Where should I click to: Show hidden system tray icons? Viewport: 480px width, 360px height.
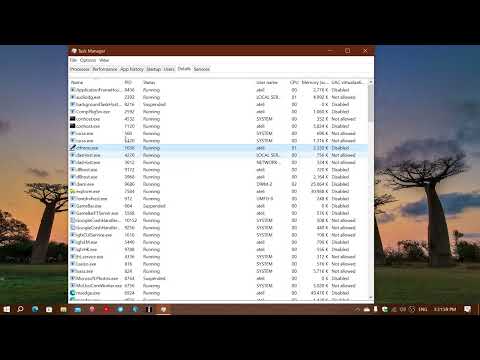(357, 309)
